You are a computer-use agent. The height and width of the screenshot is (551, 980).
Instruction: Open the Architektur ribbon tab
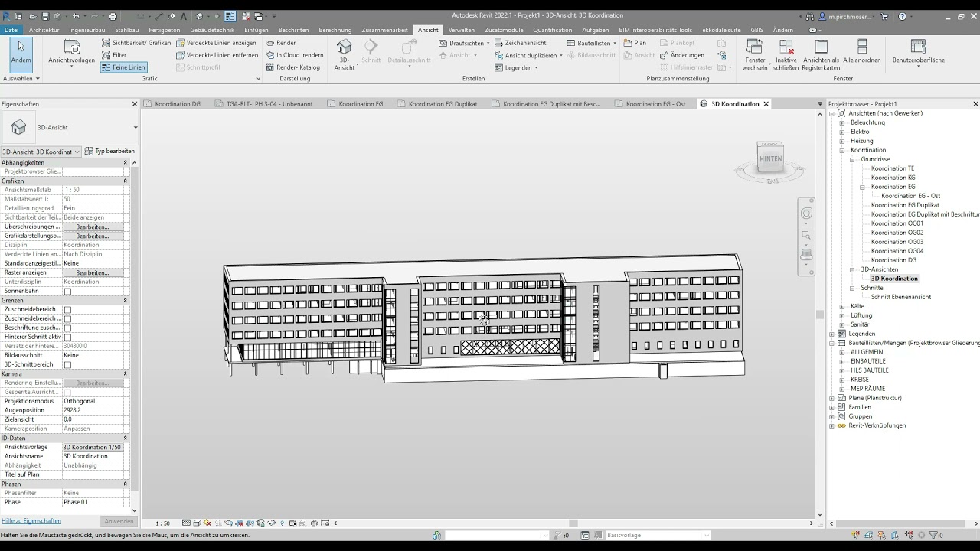[x=44, y=30]
